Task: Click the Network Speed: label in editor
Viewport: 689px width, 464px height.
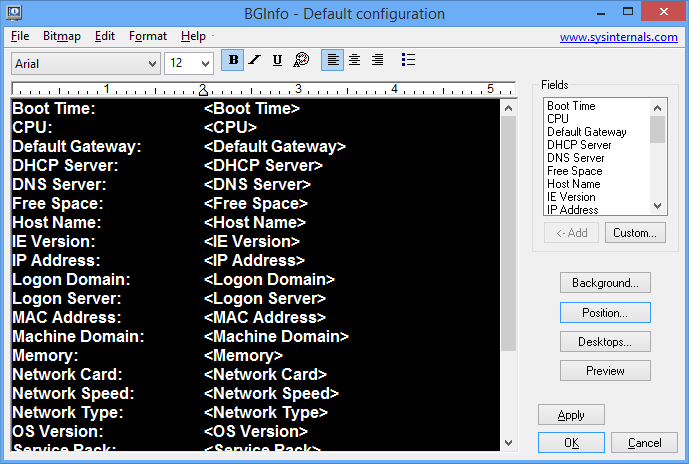Action: [x=73, y=393]
